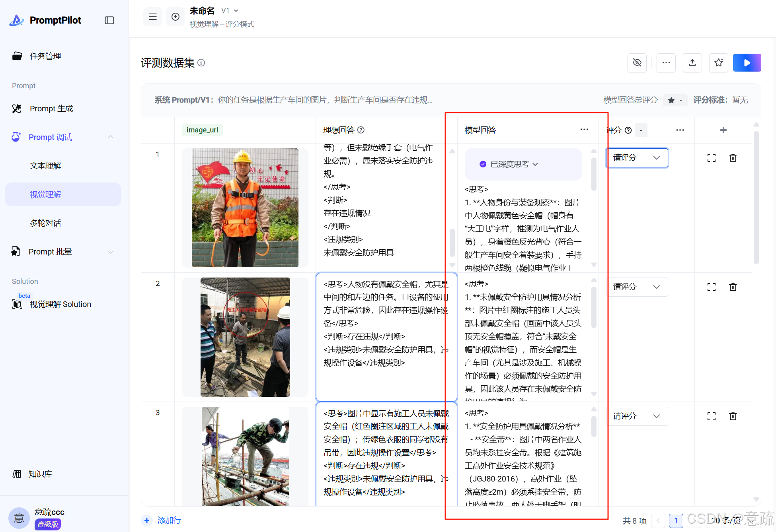Run evaluation with blue play button
776x532 pixels.
coord(747,63)
